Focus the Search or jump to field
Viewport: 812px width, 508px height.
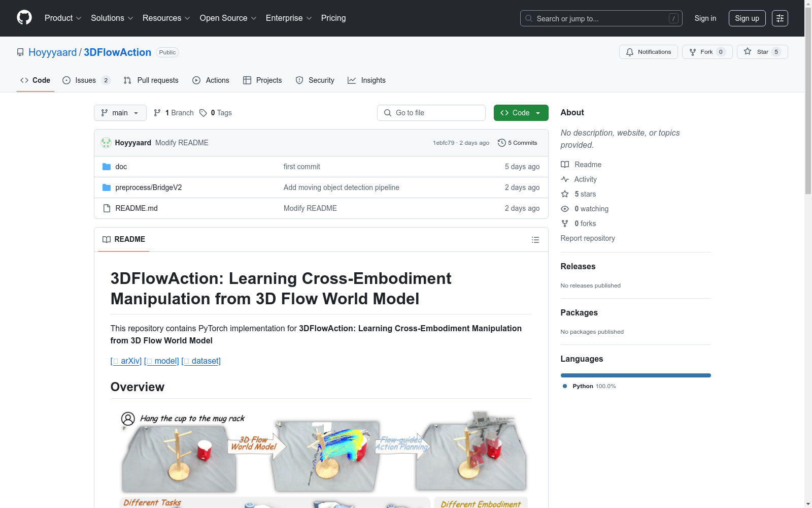601,18
